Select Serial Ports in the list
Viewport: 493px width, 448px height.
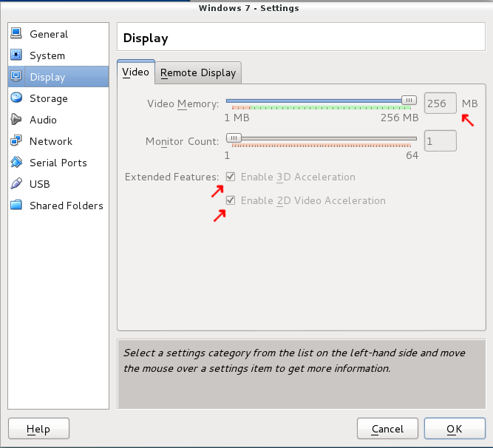pos(58,163)
